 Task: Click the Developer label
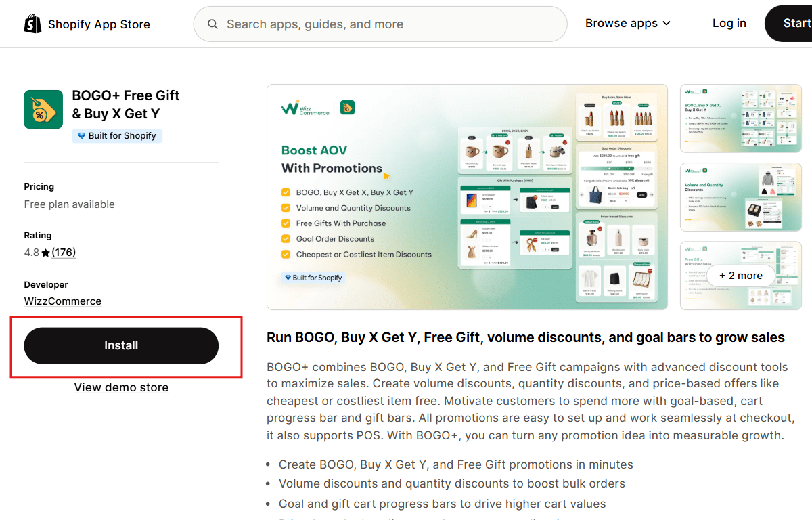point(46,284)
